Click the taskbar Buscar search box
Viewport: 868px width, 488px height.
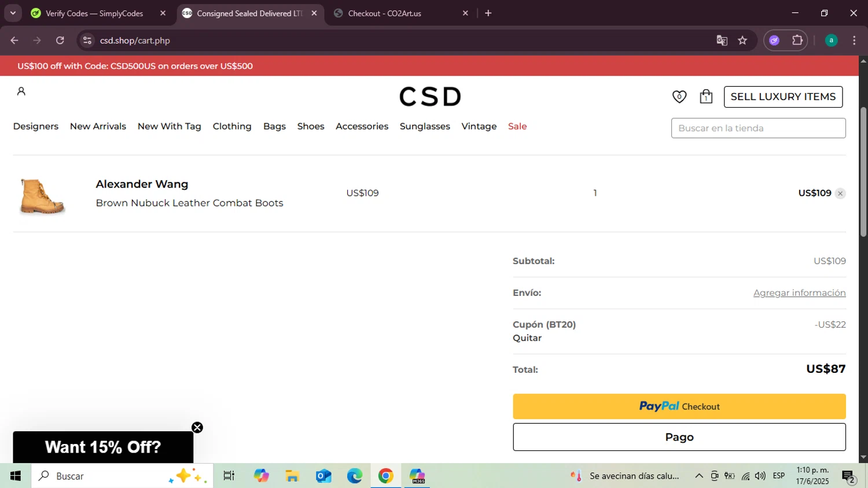122,476
